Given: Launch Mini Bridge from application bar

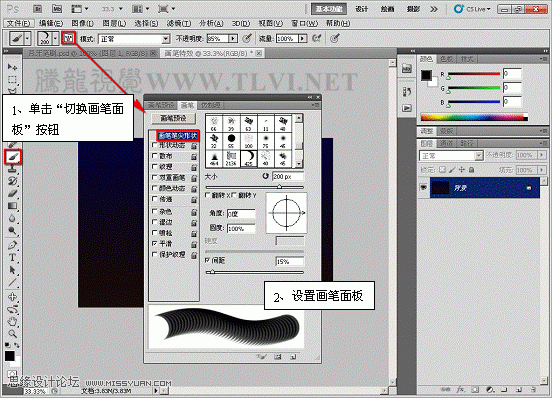Looking at the screenshot, I should (57, 9).
